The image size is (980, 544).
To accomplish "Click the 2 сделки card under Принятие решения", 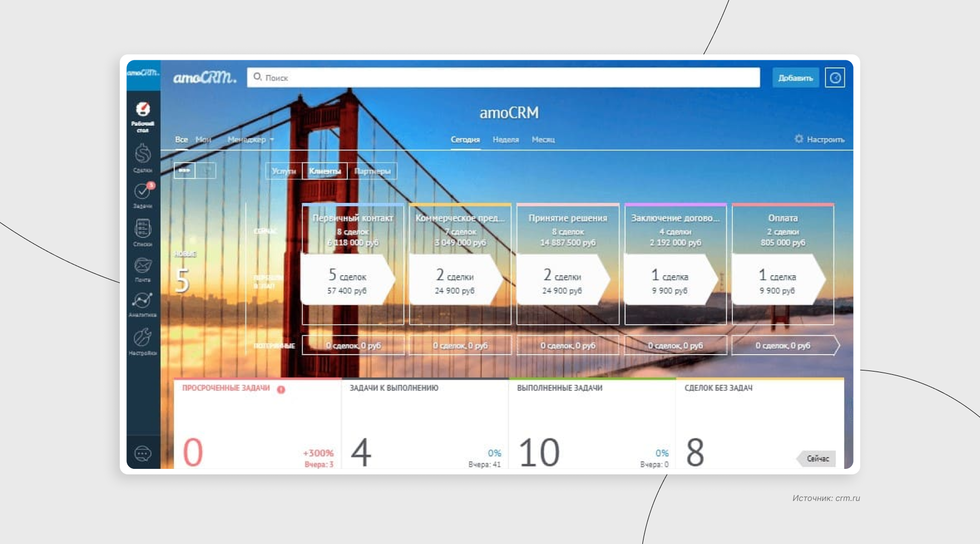I will [563, 280].
